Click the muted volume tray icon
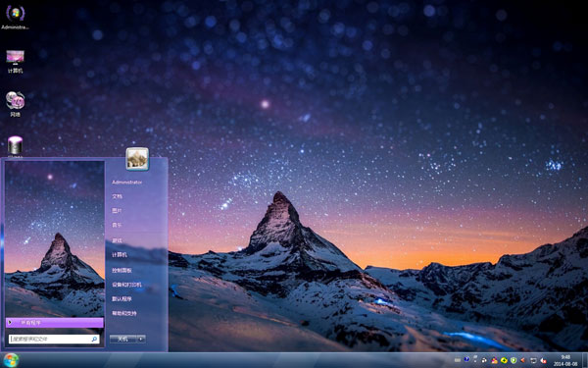 click(543, 360)
